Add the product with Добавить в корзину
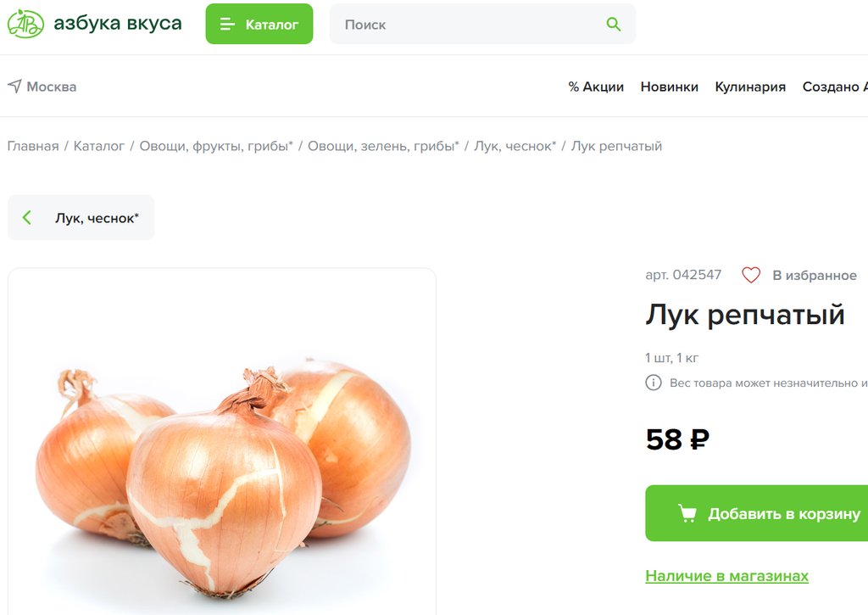This screenshot has width=868, height=615. [757, 513]
